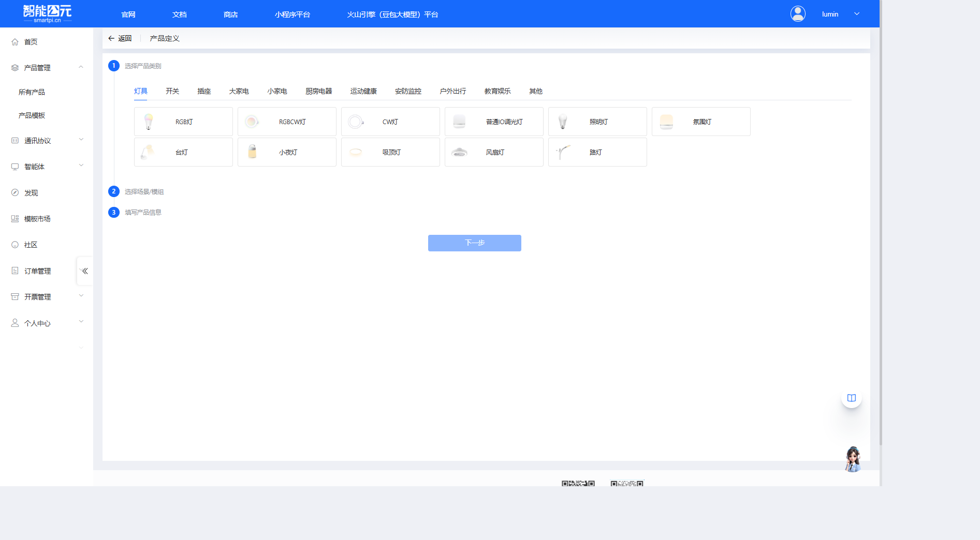Open the floating book documentation icon

pyautogui.click(x=851, y=398)
